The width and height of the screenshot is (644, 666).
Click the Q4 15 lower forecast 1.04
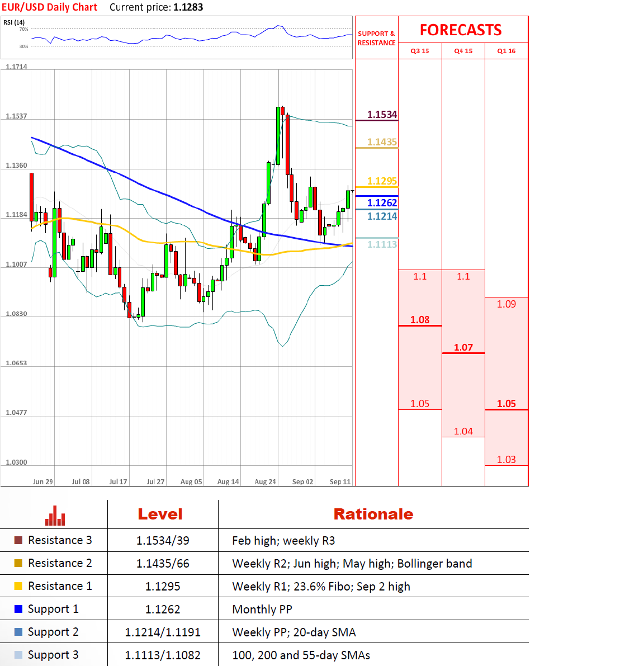[463, 432]
